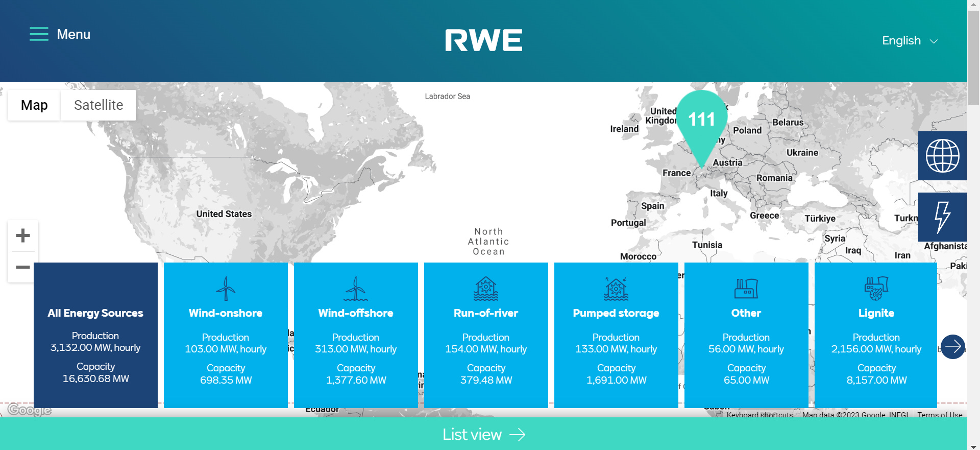Viewport: 980px width, 450px height.
Task: Click the Ukraine map label
Action: tap(802, 153)
